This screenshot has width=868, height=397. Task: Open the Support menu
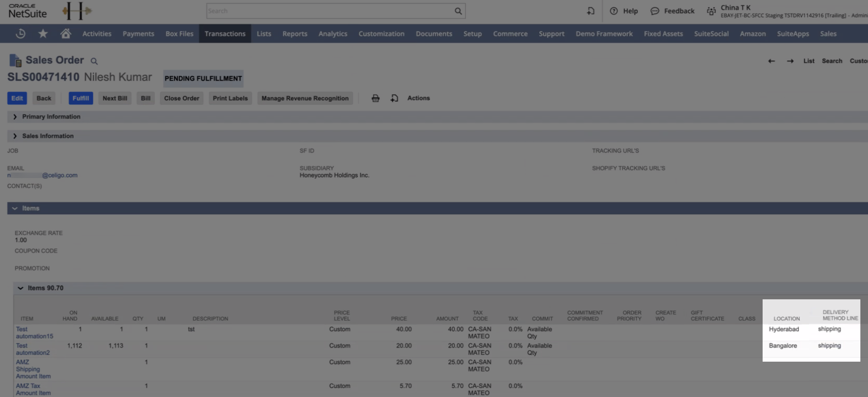[552, 34]
